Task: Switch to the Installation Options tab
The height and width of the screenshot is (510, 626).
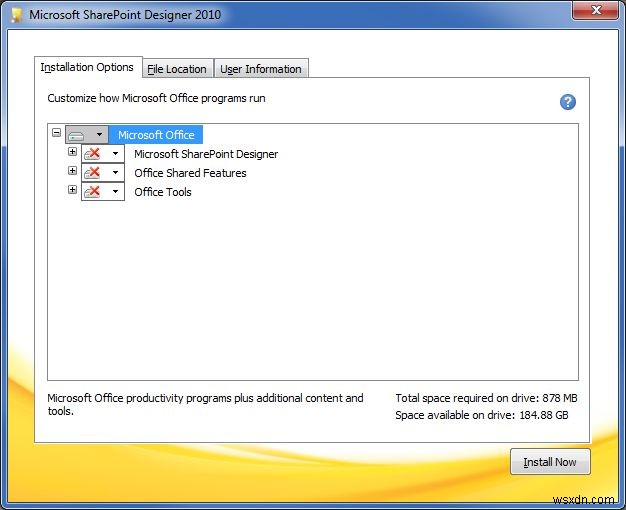Action: coord(88,67)
